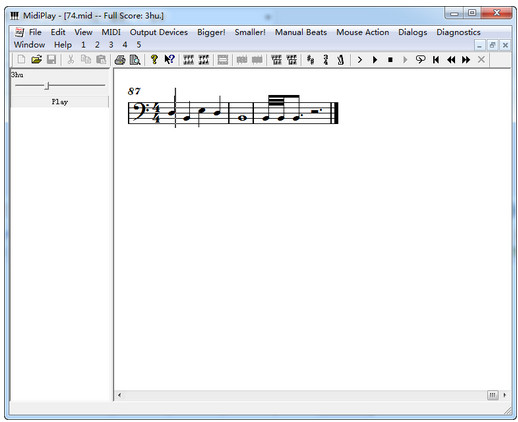Minimize the inner document window
Image resolution: width=518 pixels, height=422 pixels.
click(480, 45)
